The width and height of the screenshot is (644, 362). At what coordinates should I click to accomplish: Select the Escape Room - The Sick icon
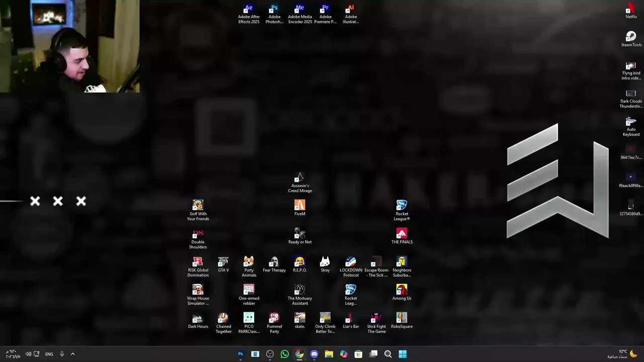click(376, 267)
